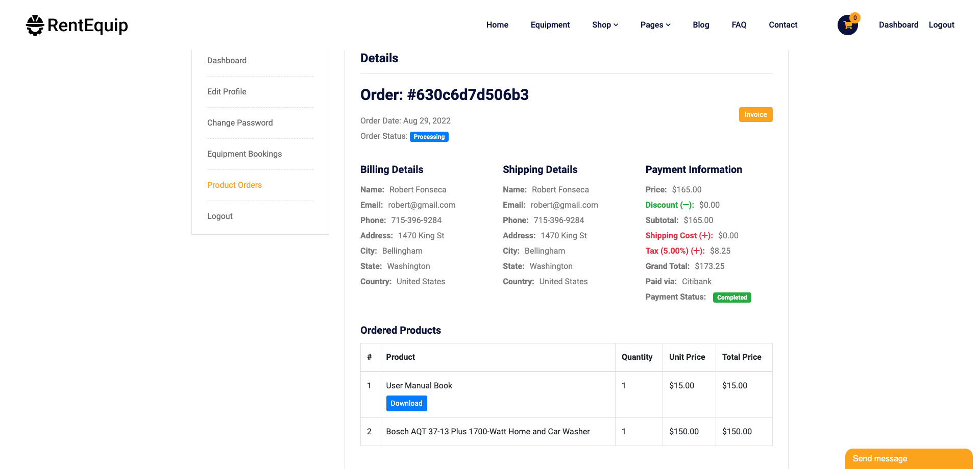The height and width of the screenshot is (469, 980).
Task: Open the FAQ page
Action: pyautogui.click(x=739, y=25)
